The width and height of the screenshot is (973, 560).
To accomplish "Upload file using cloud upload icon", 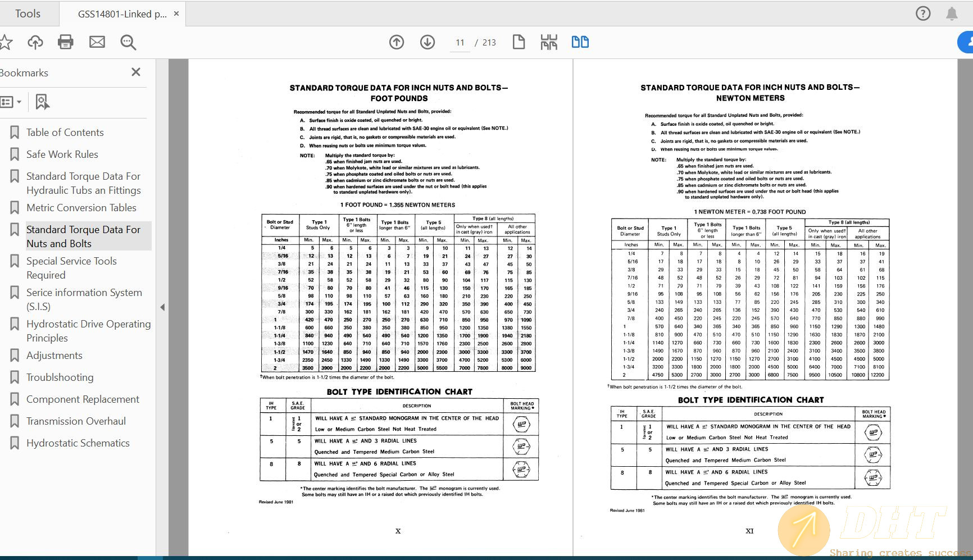I will [x=35, y=42].
